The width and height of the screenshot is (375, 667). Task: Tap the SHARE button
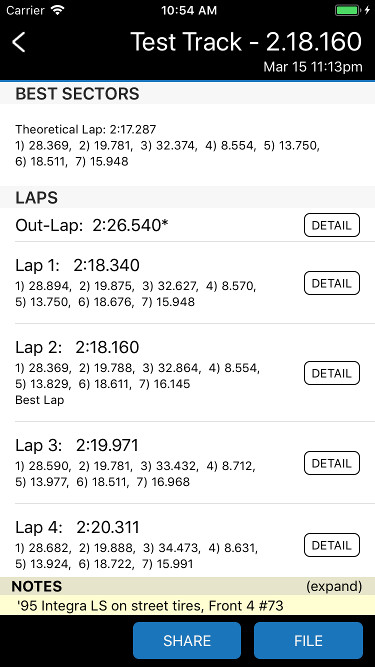point(187,641)
